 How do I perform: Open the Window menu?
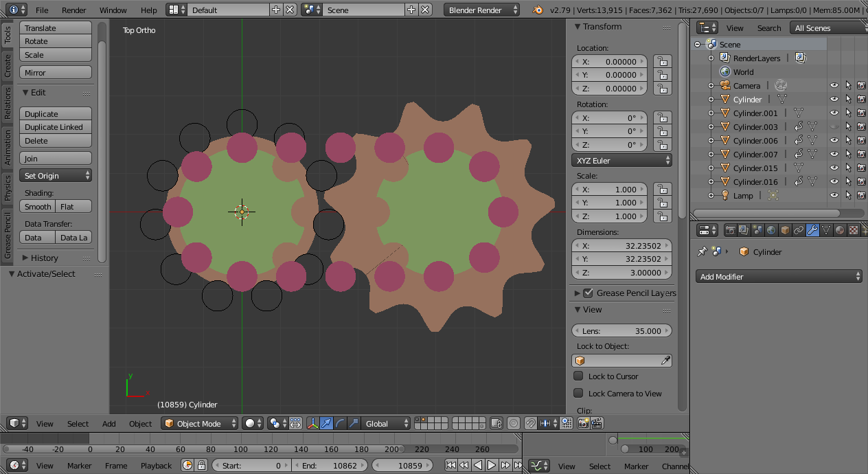tap(113, 10)
